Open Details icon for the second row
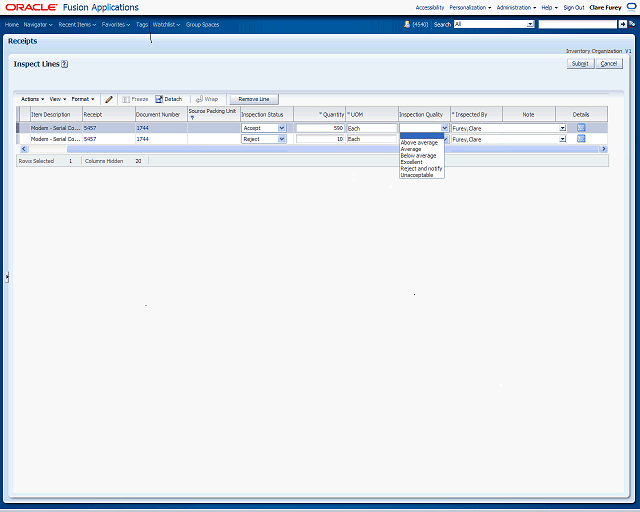The image size is (640, 512). point(581,139)
